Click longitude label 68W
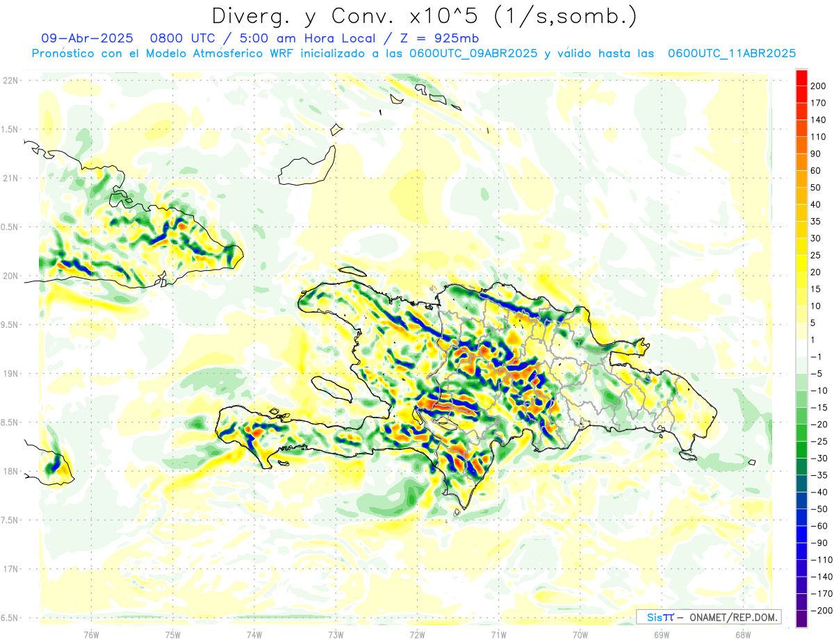This screenshot has width=834, height=644. click(x=742, y=634)
